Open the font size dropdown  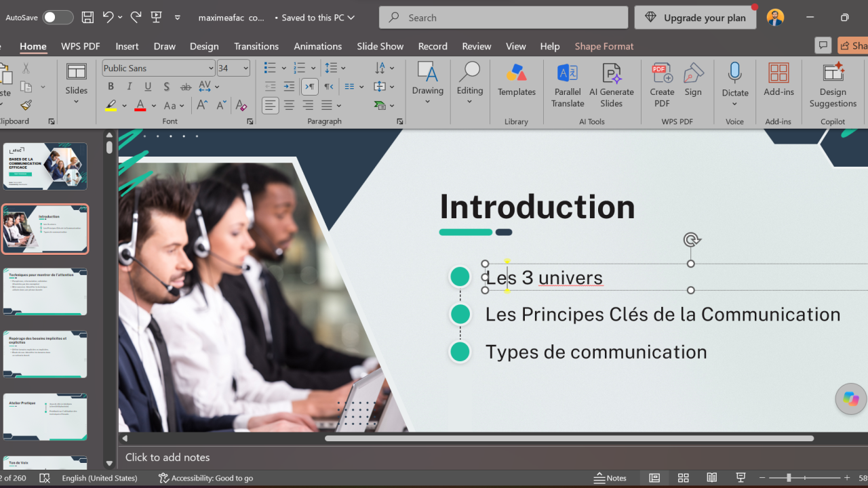click(x=245, y=68)
